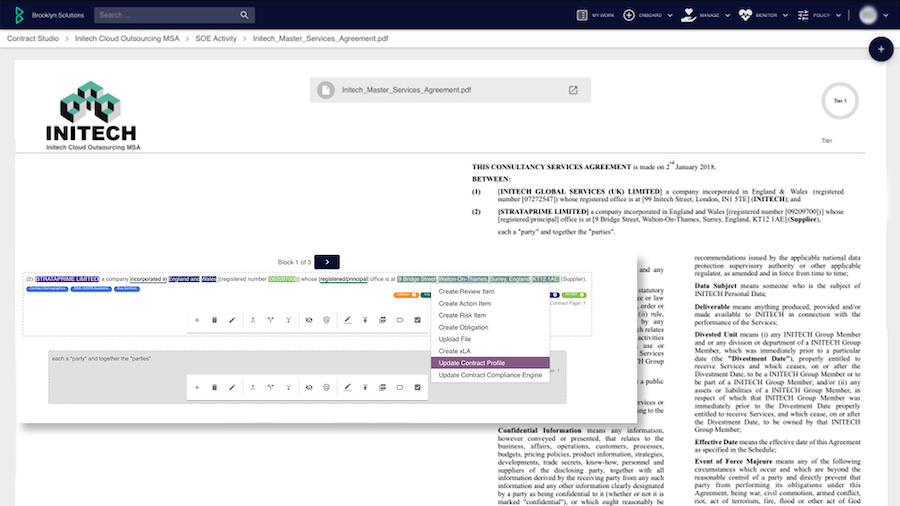Go to next block with arrow button
The width and height of the screenshot is (900, 506).
click(x=327, y=262)
